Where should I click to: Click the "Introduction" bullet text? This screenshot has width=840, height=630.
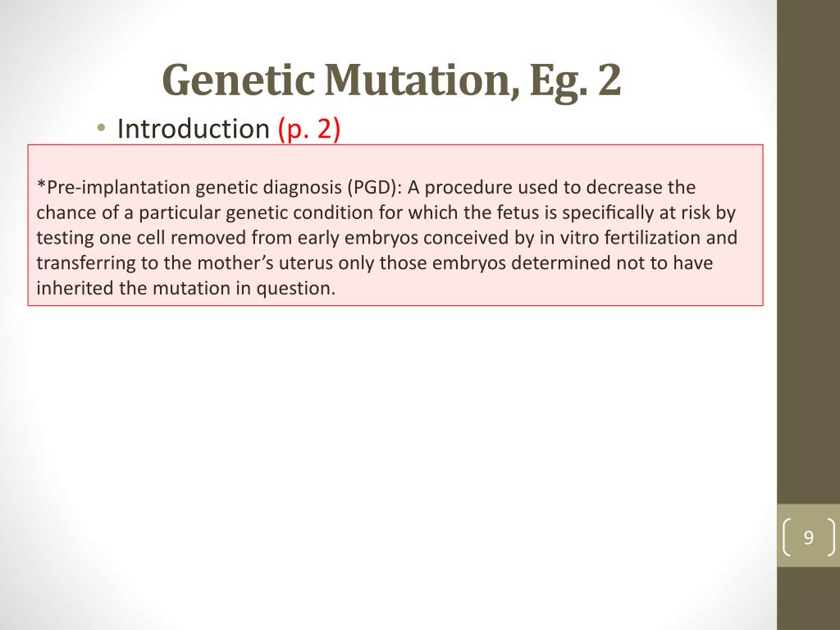(x=193, y=129)
